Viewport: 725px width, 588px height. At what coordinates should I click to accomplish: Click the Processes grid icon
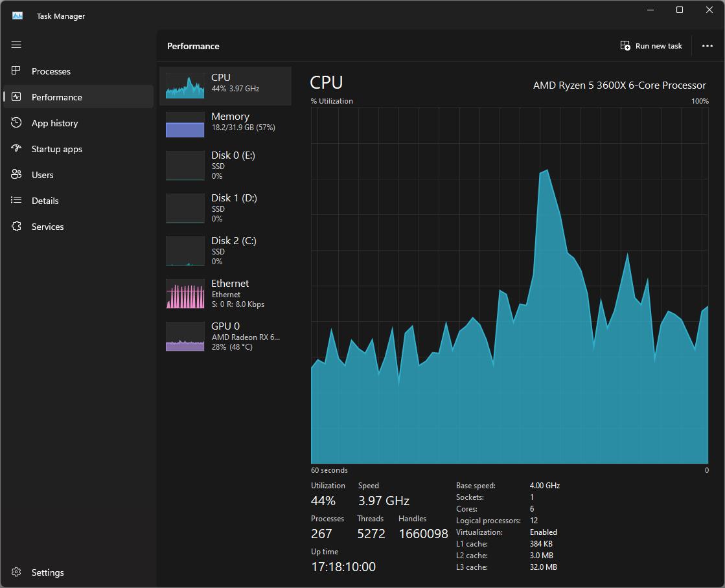tap(16, 71)
